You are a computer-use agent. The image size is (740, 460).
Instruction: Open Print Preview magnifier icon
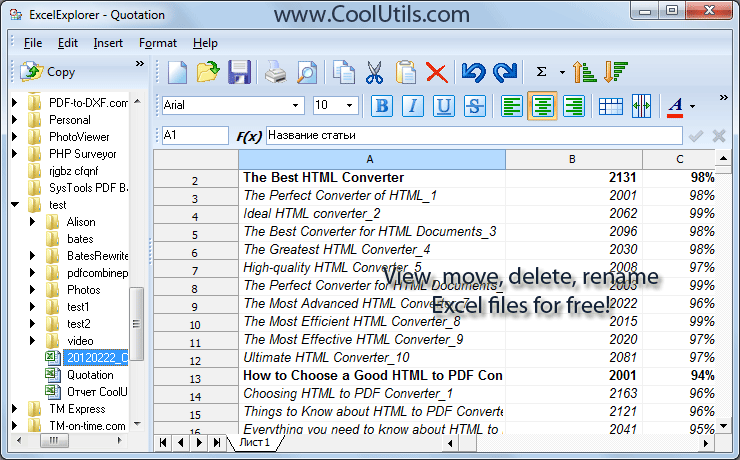[x=306, y=72]
